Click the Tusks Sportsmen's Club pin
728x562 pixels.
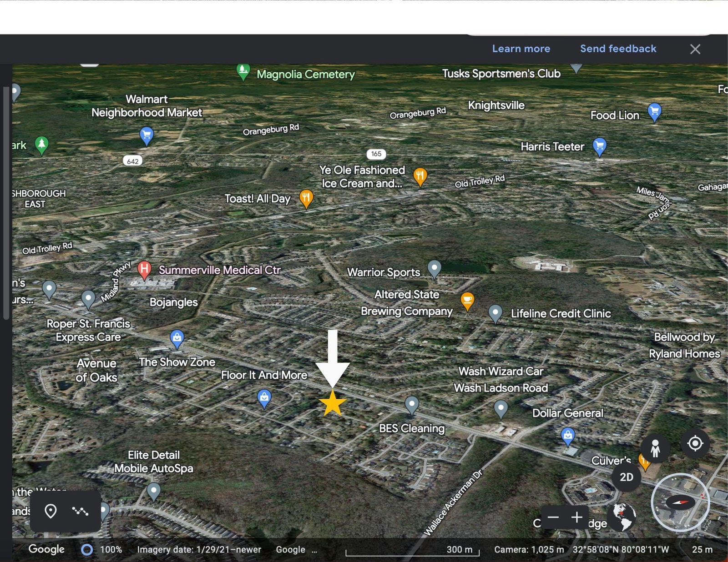[x=576, y=67]
